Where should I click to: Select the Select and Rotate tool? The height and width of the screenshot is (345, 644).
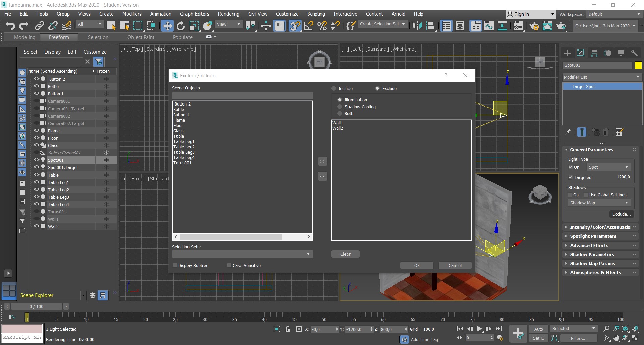[181, 26]
